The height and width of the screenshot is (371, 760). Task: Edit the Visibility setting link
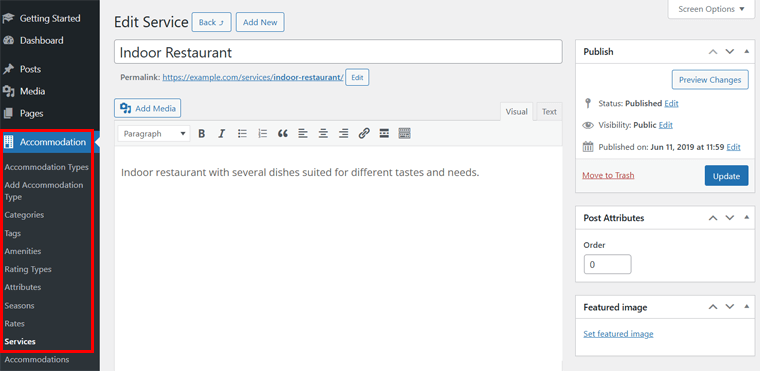pyautogui.click(x=665, y=125)
